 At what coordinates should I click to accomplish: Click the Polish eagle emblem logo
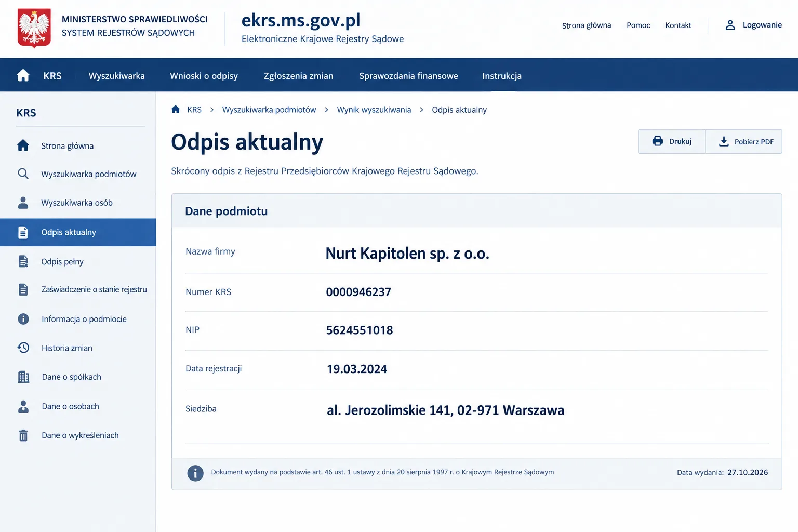point(34,28)
